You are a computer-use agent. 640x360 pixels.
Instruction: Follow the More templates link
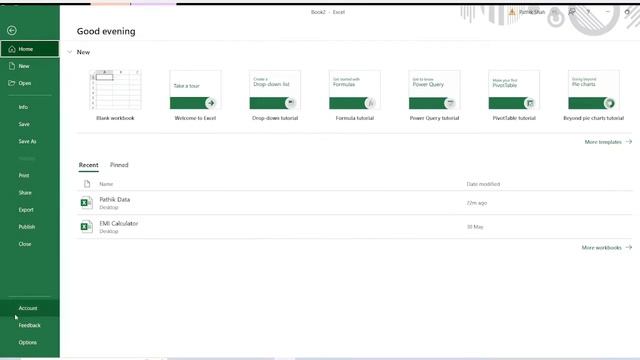pyautogui.click(x=608, y=142)
